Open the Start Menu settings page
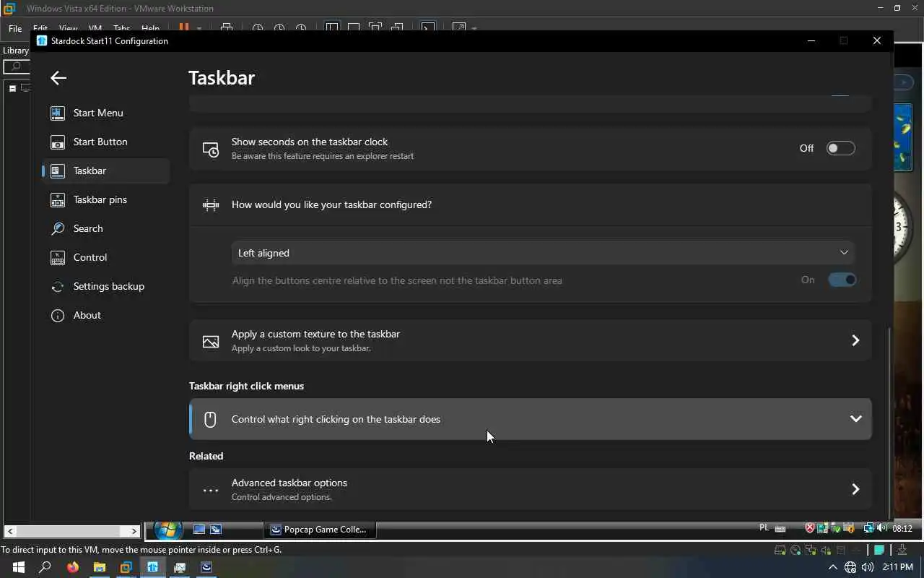Screen dimensions: 924x578 point(106,113)
